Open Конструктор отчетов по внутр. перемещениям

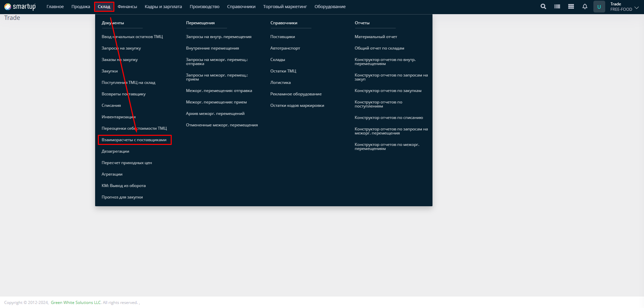(385, 62)
